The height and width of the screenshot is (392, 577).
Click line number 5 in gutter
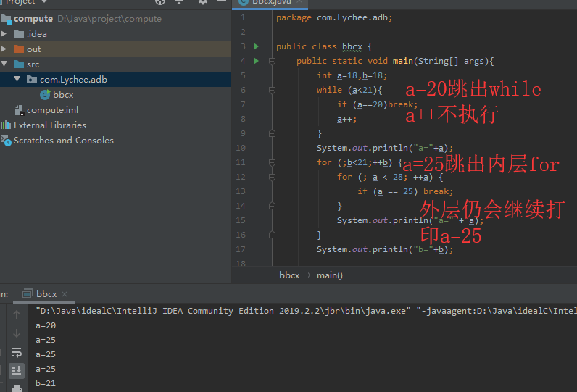click(x=243, y=75)
